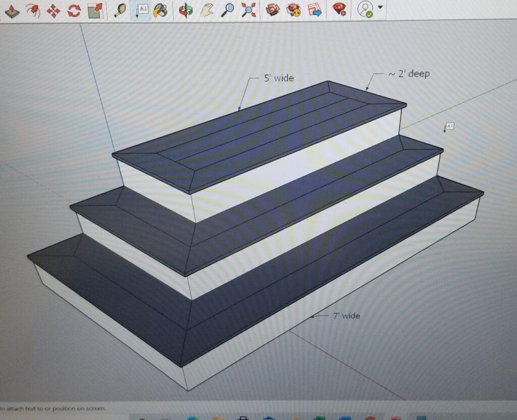Click the export with blue arrow icon

point(314,9)
